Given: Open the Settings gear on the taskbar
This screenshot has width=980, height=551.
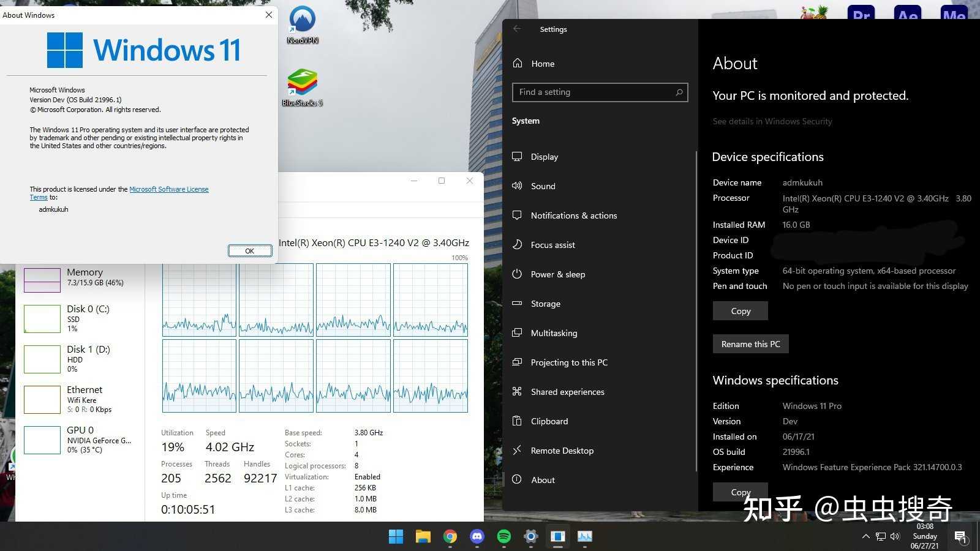Looking at the screenshot, I should pos(531,537).
